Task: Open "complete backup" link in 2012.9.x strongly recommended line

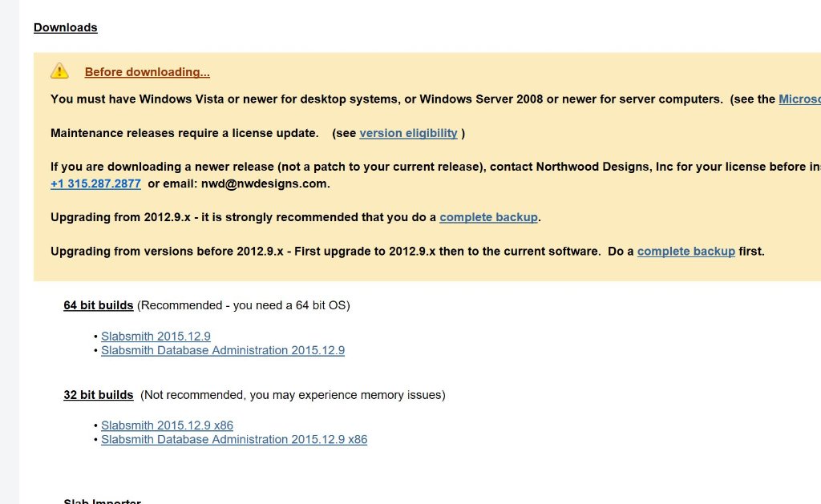Action: 488,217
